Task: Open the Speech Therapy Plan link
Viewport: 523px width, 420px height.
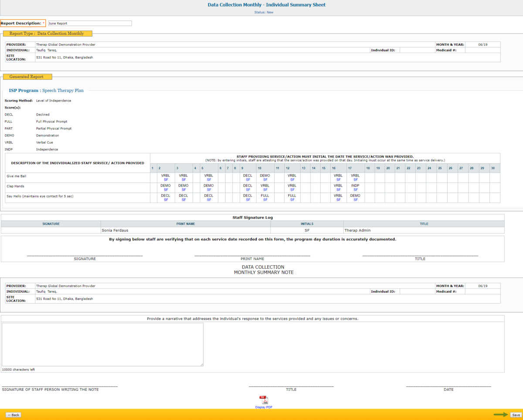Action: point(62,90)
